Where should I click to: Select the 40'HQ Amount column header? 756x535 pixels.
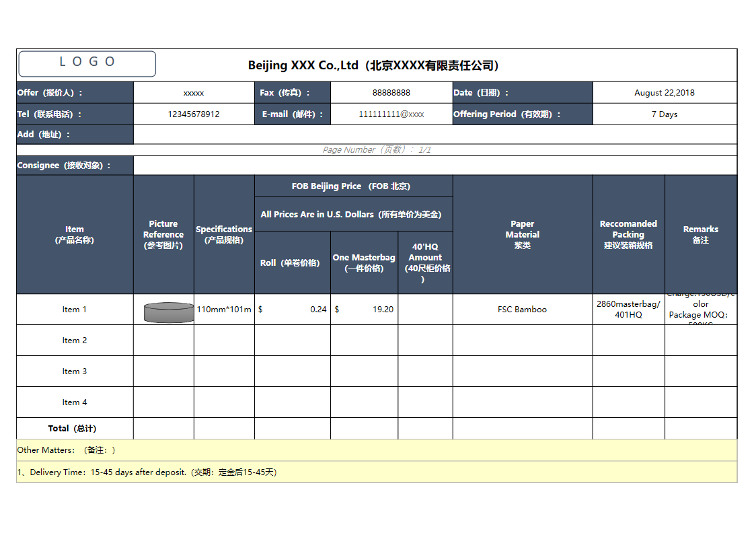point(425,263)
